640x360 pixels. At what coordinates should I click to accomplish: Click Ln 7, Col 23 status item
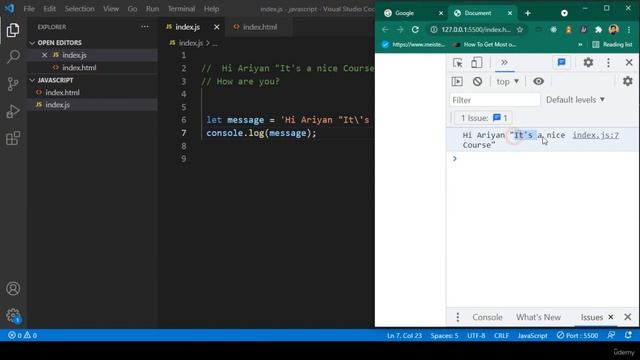tap(404, 336)
